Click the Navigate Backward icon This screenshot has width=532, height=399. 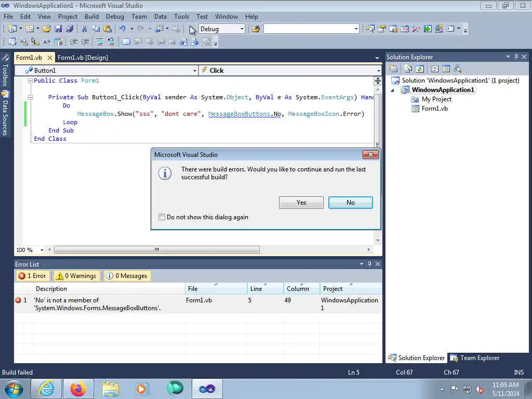pyautogui.click(x=159, y=29)
